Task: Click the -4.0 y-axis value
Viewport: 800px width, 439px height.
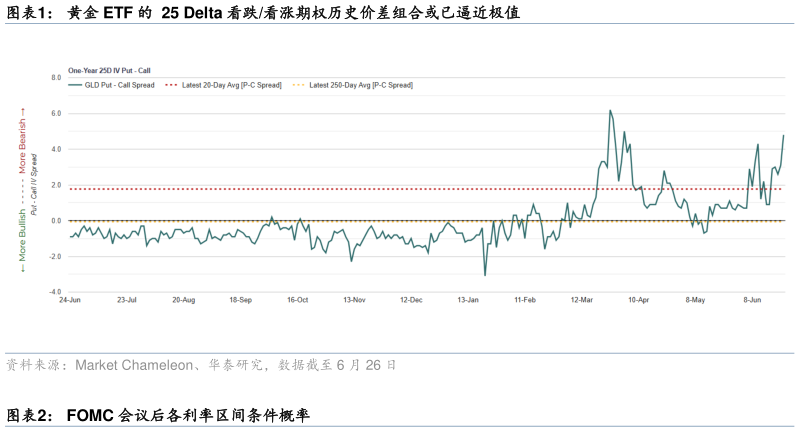Action: click(55, 292)
